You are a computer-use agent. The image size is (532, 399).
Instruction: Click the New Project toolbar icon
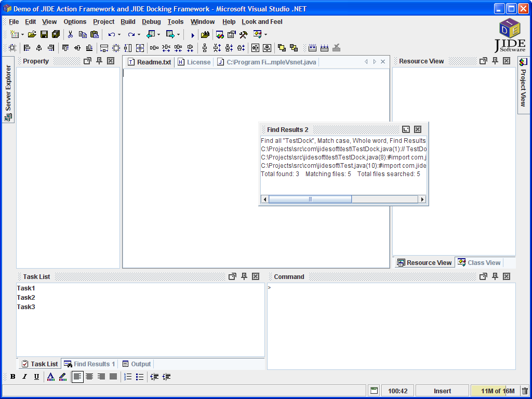point(15,34)
